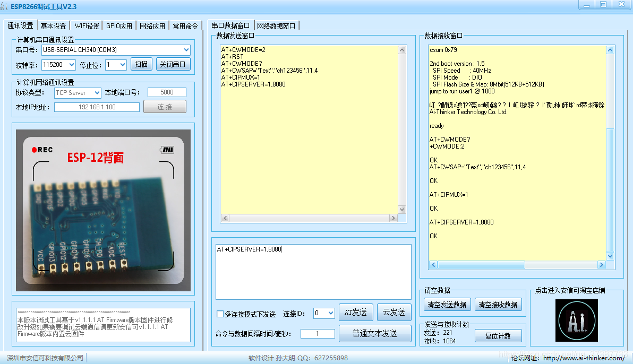Click the 普通文本发送 button
This screenshot has width=633, height=364.
pyautogui.click(x=375, y=334)
